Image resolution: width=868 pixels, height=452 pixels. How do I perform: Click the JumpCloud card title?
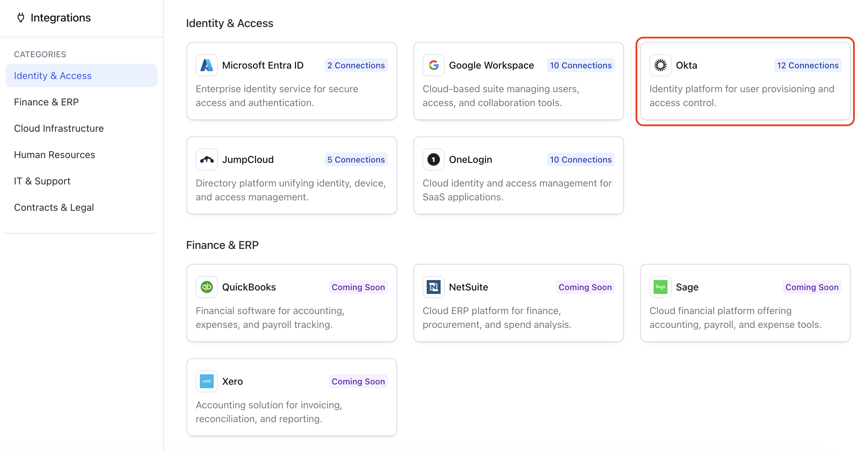tap(248, 159)
